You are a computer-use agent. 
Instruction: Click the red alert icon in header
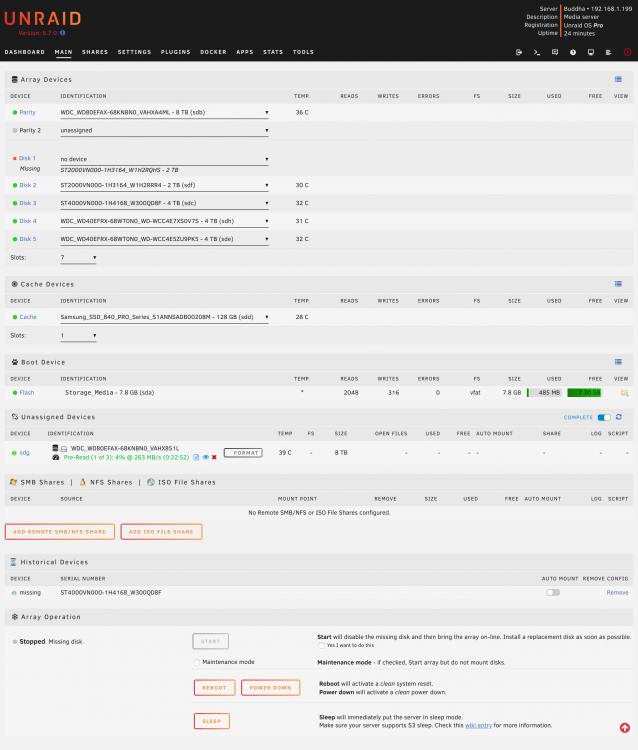pyautogui.click(x=627, y=52)
